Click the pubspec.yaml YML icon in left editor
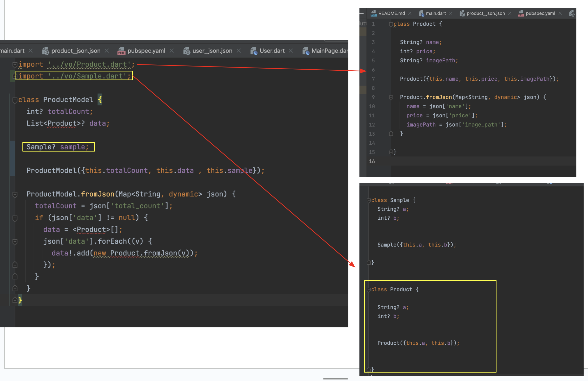 [x=121, y=51]
